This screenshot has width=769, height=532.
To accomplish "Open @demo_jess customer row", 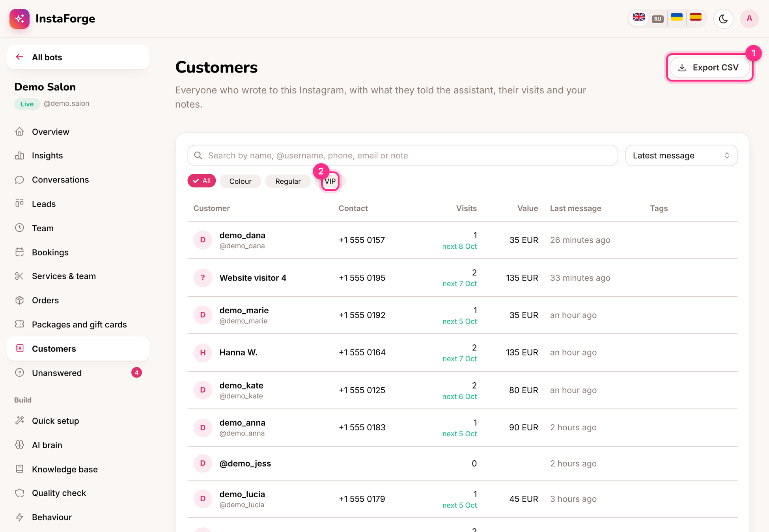I will (463, 463).
